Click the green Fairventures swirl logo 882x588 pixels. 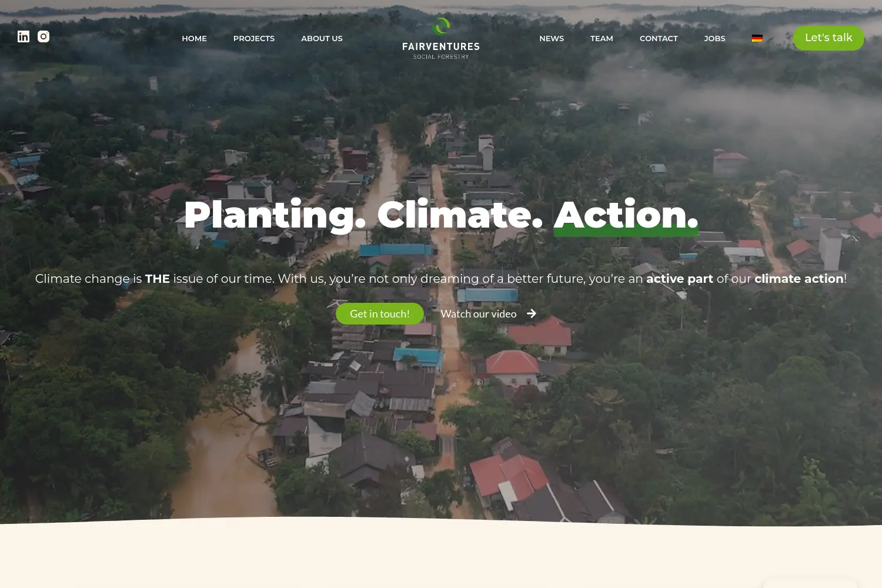click(x=441, y=26)
